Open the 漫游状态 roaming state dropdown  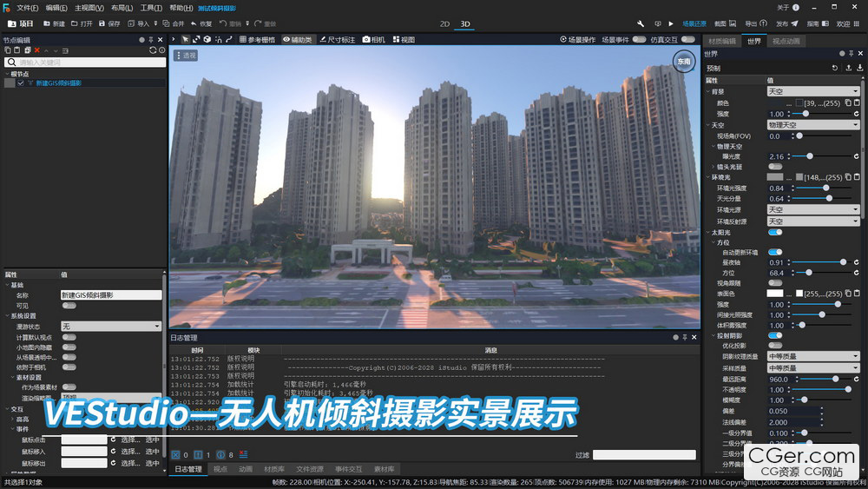pyautogui.click(x=111, y=327)
